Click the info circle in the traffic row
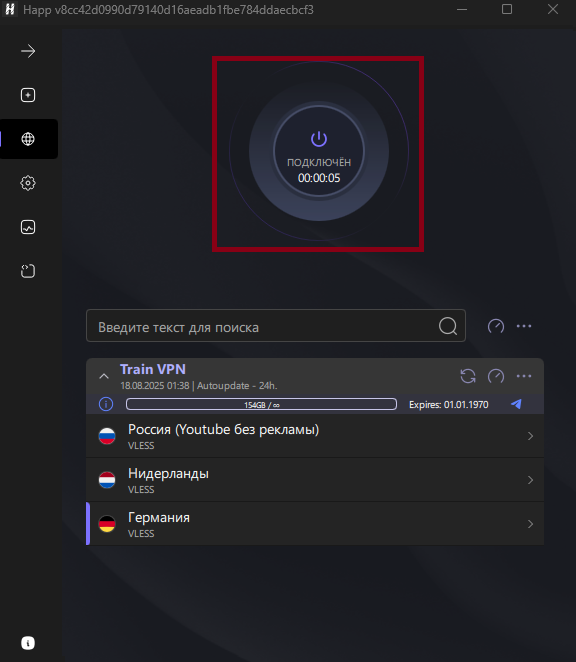Screen dimensions: 576x662 click(106, 404)
